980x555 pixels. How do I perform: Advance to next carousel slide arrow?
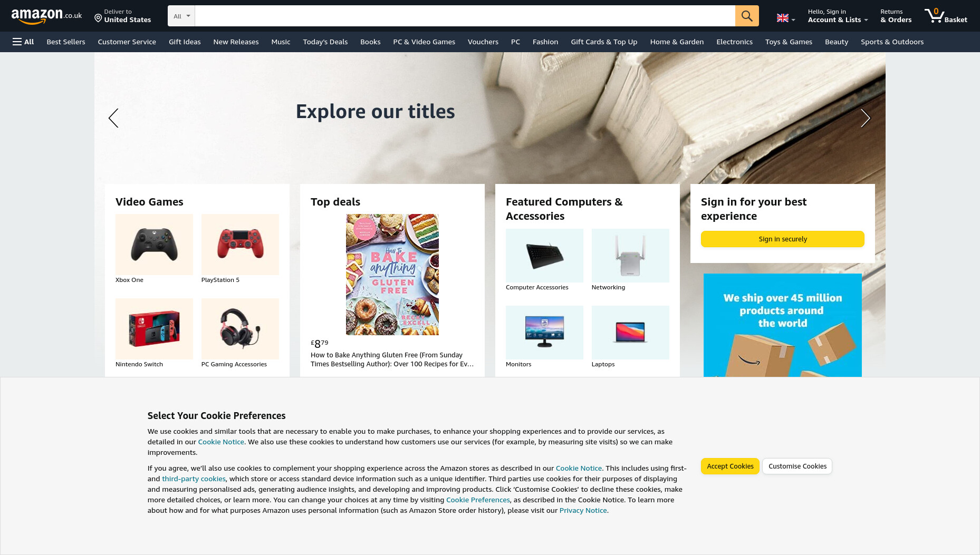click(x=865, y=118)
